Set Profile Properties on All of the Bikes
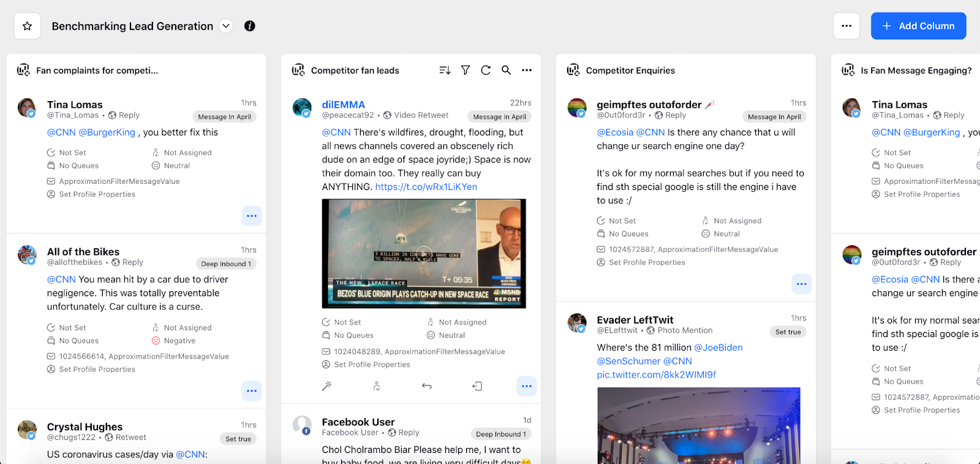This screenshot has width=980, height=464. pos(91,370)
